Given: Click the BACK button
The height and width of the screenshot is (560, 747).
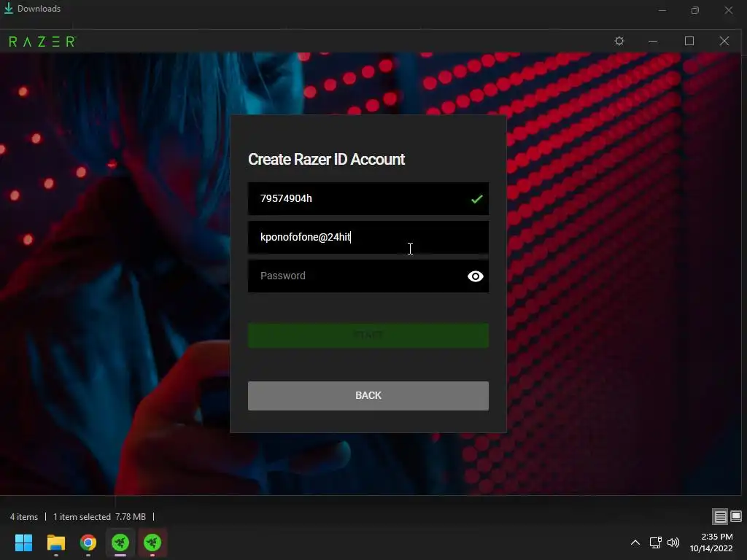Looking at the screenshot, I should pos(368,395).
